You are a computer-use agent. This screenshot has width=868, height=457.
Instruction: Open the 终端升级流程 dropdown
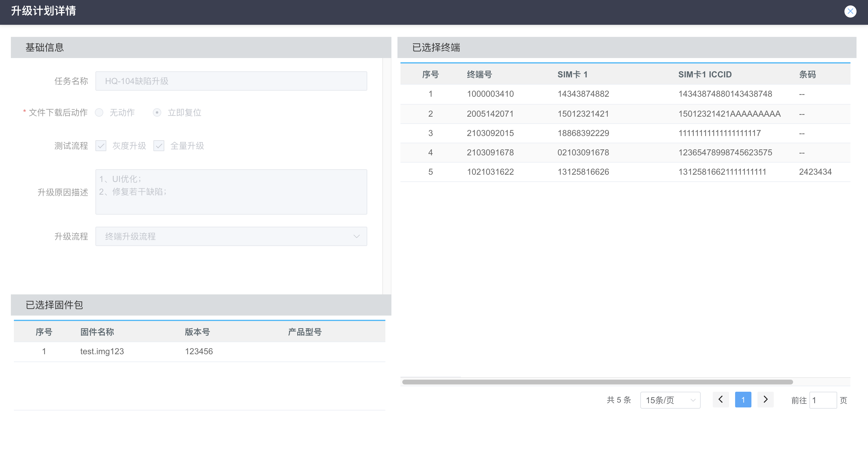[231, 236]
